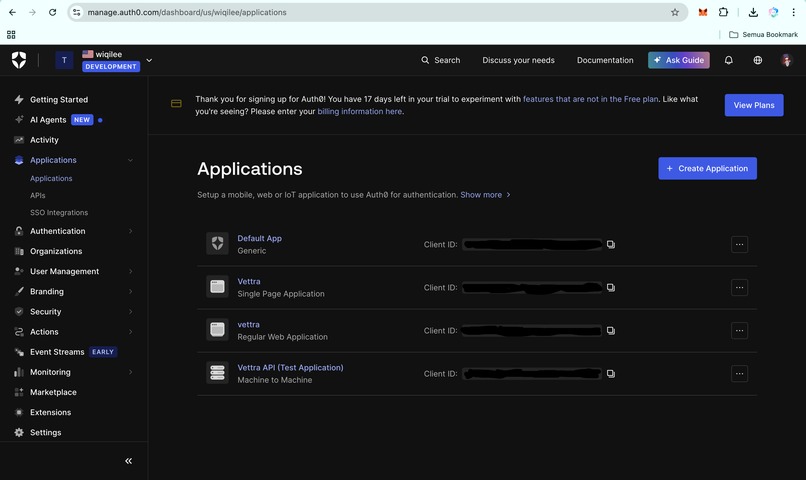Image resolution: width=806 pixels, height=480 pixels.
Task: Open the user profile avatar
Action: 786,60
